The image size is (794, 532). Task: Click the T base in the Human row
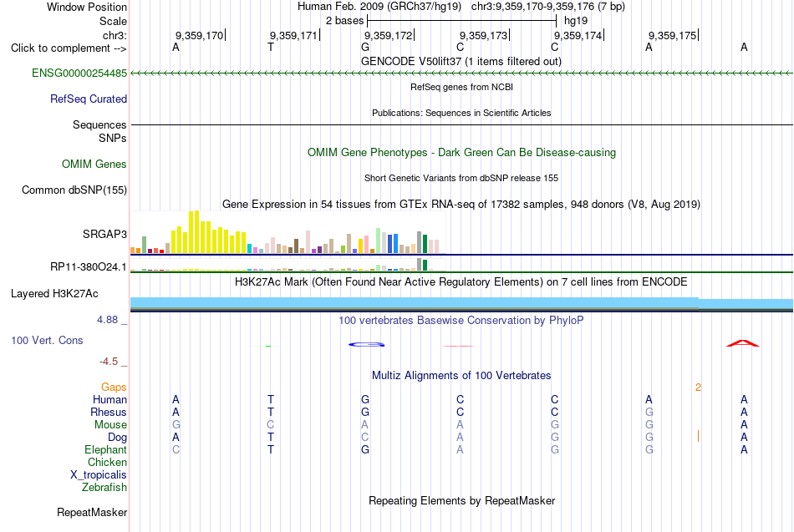[271, 399]
